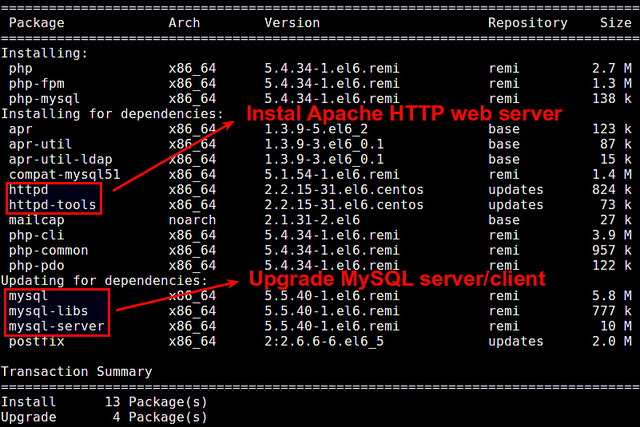Click the "Version" column header
This screenshot has width=640, height=427.
point(292,22)
